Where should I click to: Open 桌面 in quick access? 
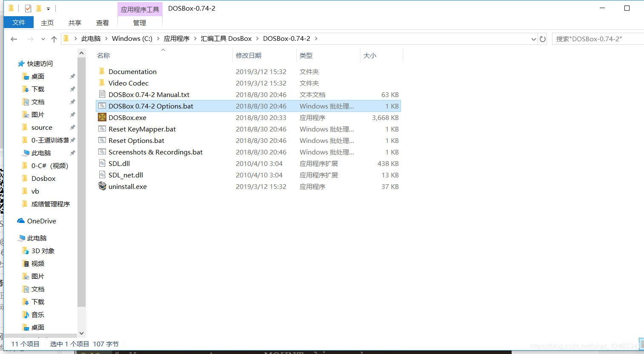coord(38,77)
